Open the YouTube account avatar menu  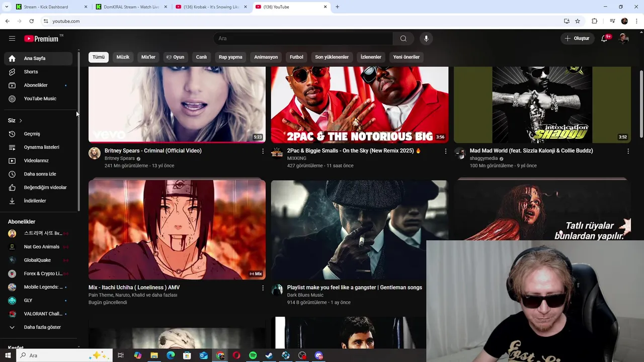click(x=624, y=39)
